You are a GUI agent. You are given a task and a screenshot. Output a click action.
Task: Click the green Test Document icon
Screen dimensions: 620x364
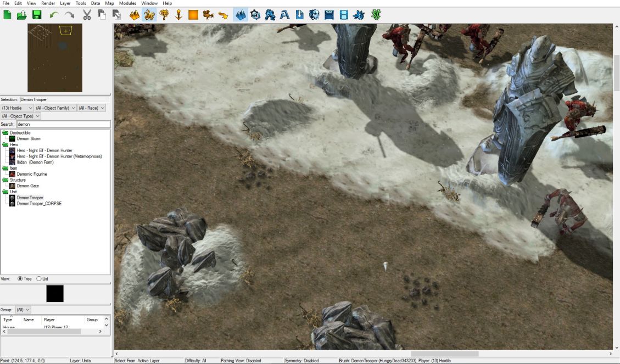click(376, 15)
